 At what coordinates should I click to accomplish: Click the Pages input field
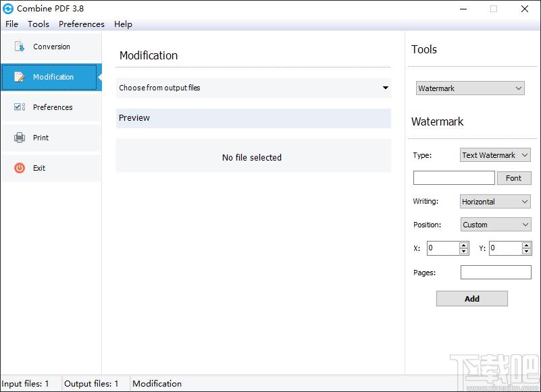click(x=496, y=272)
